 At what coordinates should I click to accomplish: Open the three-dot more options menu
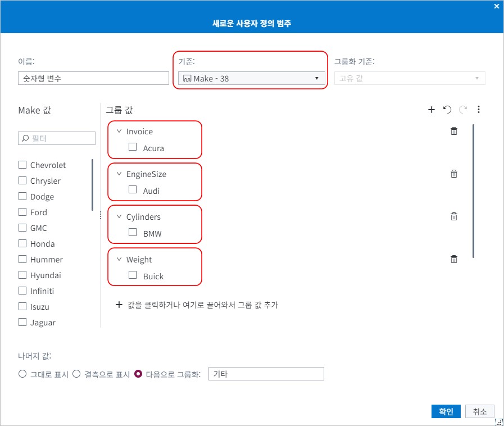(x=479, y=110)
